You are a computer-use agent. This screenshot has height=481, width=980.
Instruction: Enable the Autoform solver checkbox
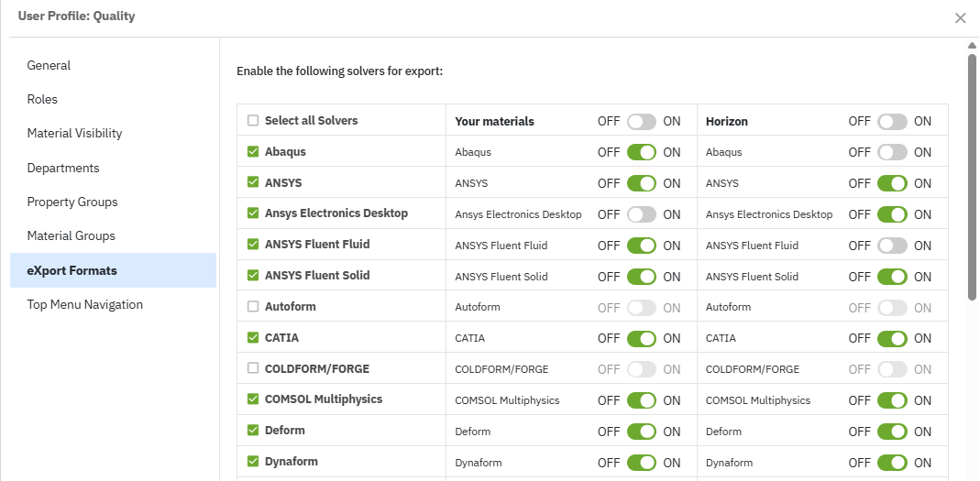coord(253,307)
